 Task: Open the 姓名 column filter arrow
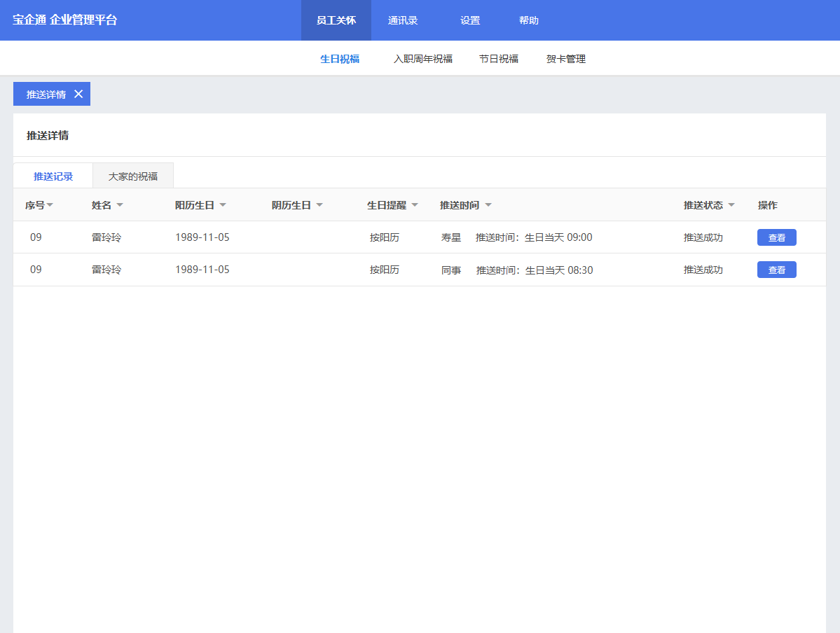[x=120, y=205]
